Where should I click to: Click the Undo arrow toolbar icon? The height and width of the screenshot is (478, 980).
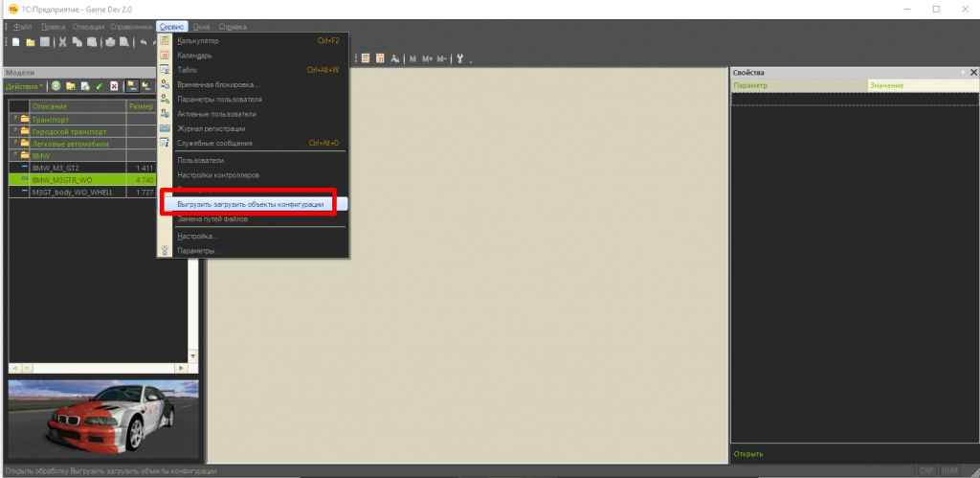coord(144,42)
